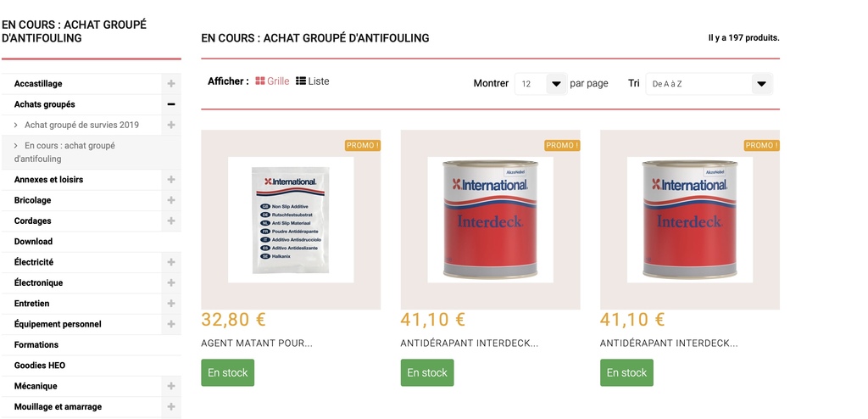This screenshot has width=868, height=419.
Task: Expand the Accastillage category plus icon
Action: (171, 84)
